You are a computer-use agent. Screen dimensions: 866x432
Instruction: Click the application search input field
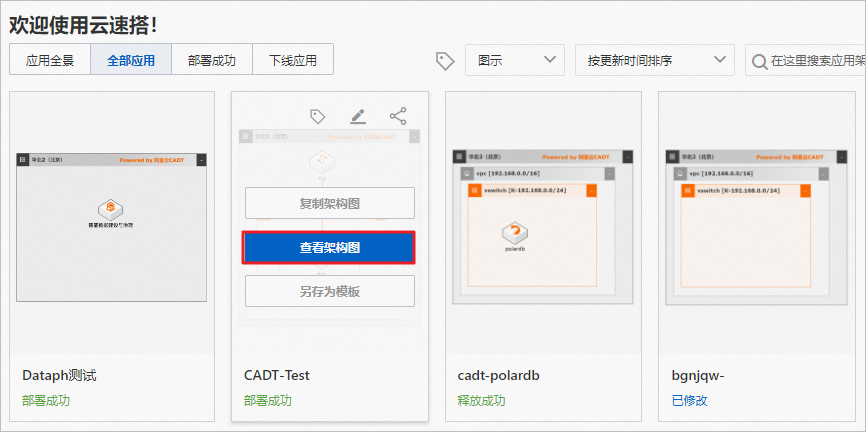[x=806, y=60]
